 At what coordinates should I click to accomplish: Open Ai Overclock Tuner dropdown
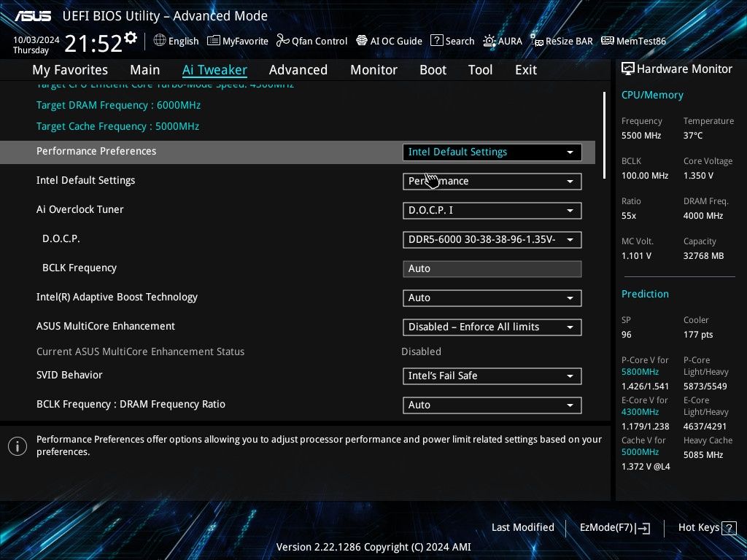[492, 211]
